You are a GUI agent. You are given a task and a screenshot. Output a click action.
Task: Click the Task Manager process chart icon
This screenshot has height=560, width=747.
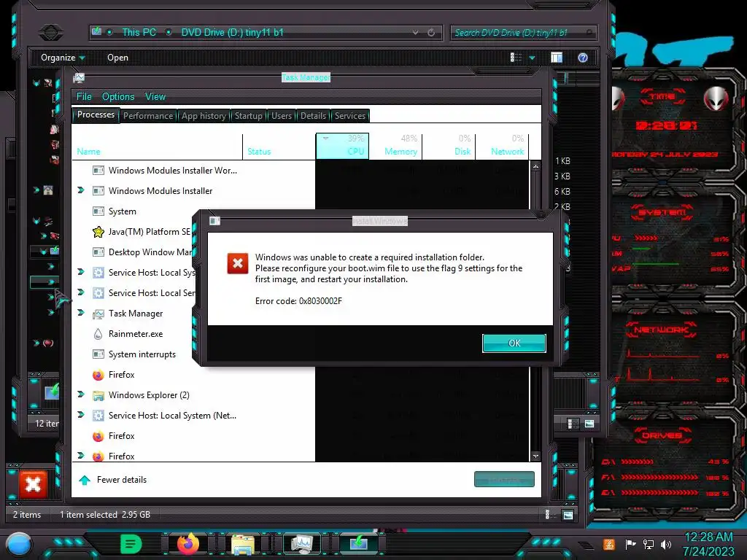pos(98,314)
